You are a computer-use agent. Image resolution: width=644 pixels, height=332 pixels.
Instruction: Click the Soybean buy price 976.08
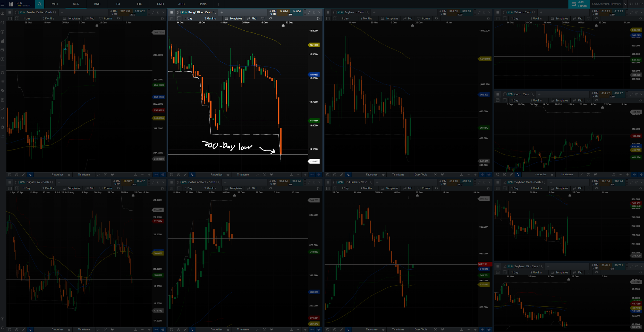tap(467, 12)
